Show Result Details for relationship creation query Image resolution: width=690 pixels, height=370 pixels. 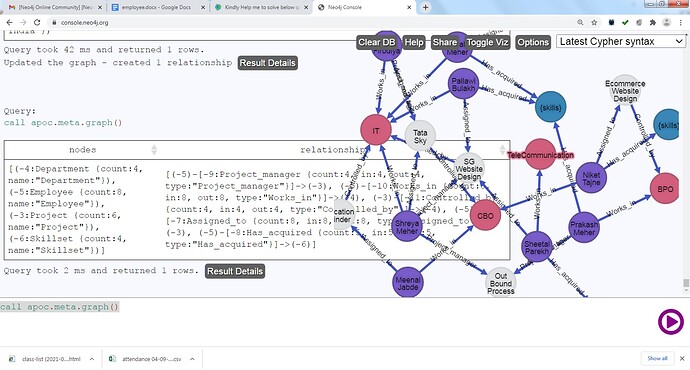[x=268, y=63]
